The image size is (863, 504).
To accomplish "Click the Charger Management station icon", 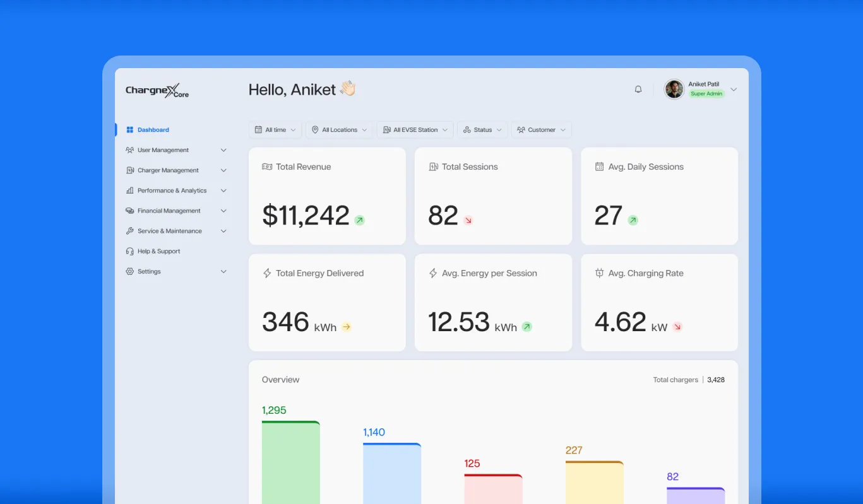I will [130, 170].
